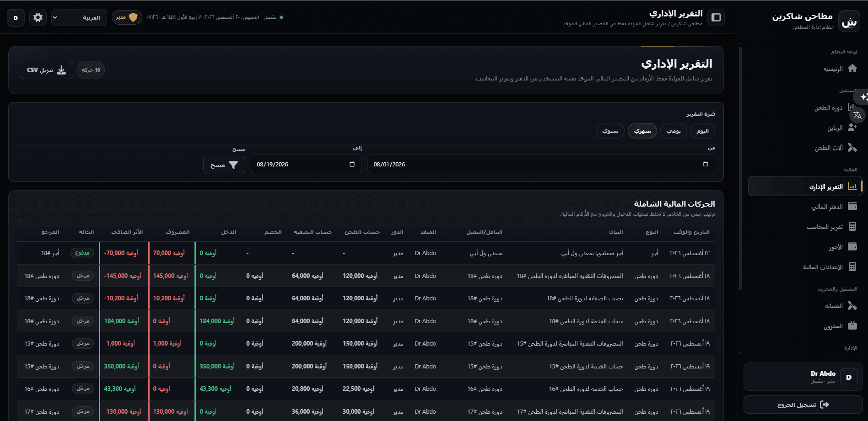
Task: Click the نصيب الصفايه لدورة الطحن #18 description
Action: click(585, 298)
